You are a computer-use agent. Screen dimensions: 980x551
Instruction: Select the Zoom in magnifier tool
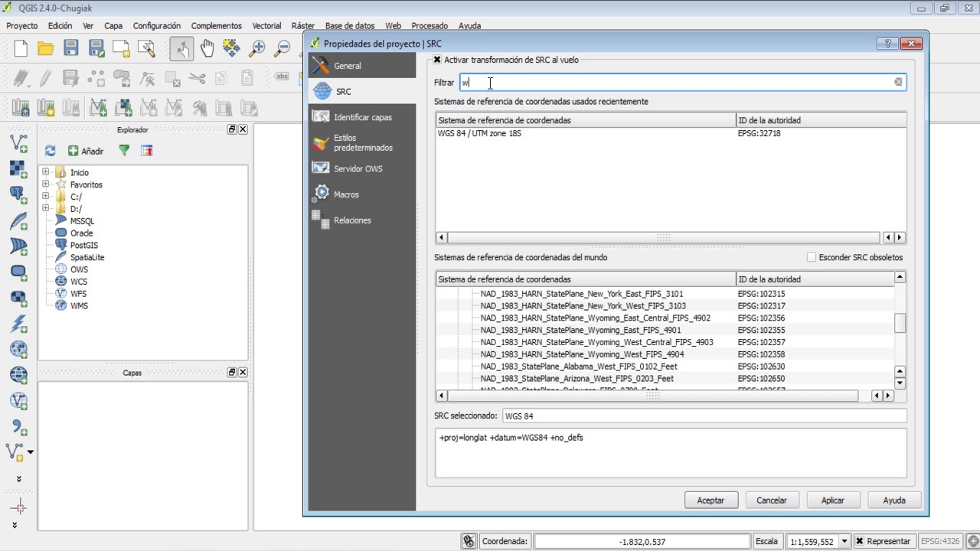tap(257, 48)
